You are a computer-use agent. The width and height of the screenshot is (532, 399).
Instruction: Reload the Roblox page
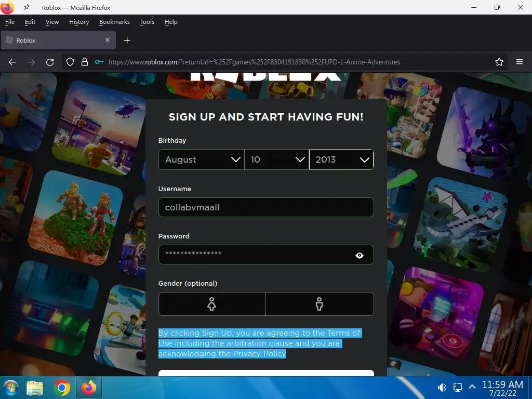tap(50, 62)
